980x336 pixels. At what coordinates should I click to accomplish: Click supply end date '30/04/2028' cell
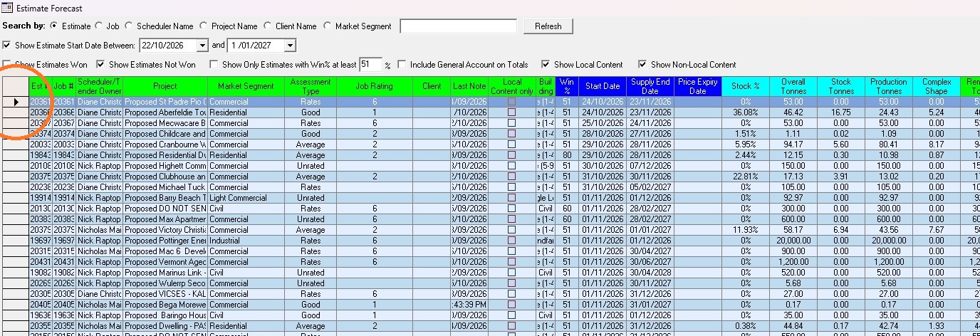[x=650, y=273]
